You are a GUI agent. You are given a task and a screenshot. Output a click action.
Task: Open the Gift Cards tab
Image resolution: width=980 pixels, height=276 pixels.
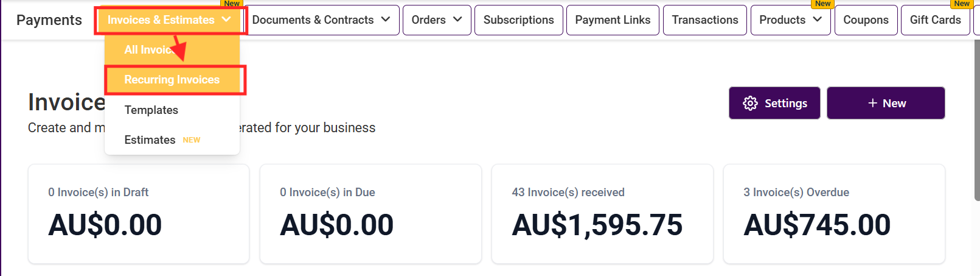coord(935,20)
